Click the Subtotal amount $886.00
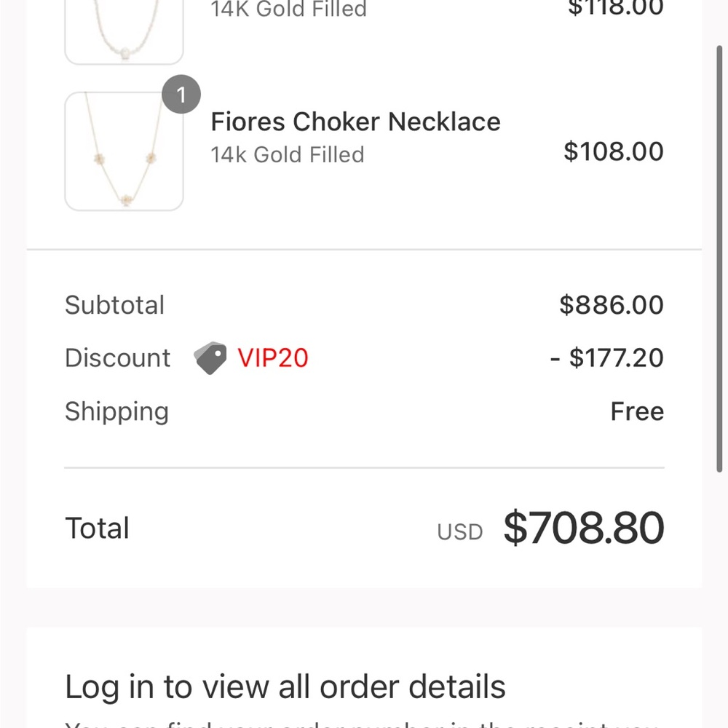The image size is (728, 728). (x=612, y=305)
